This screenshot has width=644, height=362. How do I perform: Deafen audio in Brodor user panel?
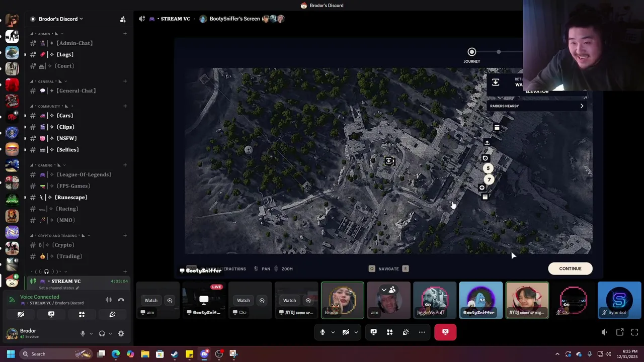click(x=102, y=333)
